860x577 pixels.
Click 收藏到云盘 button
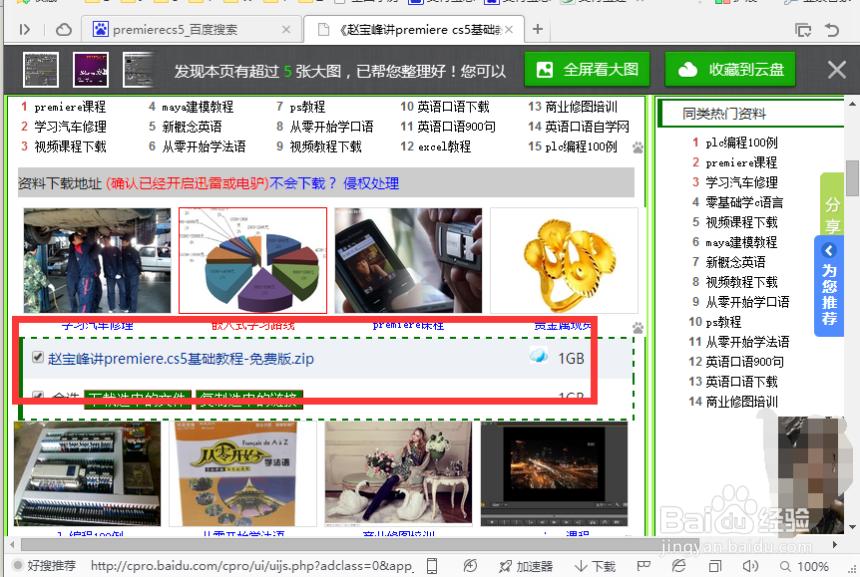(730, 70)
